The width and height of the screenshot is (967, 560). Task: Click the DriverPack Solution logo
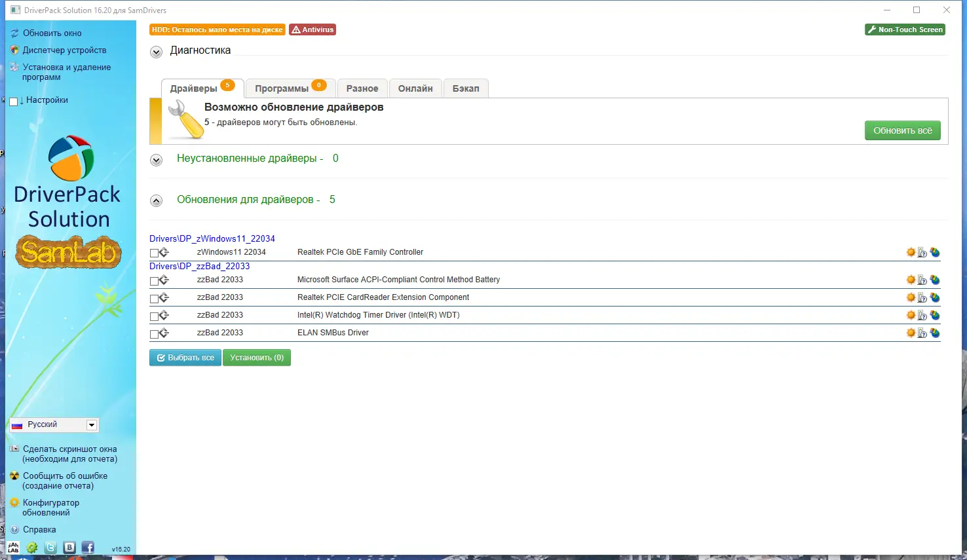click(x=68, y=182)
